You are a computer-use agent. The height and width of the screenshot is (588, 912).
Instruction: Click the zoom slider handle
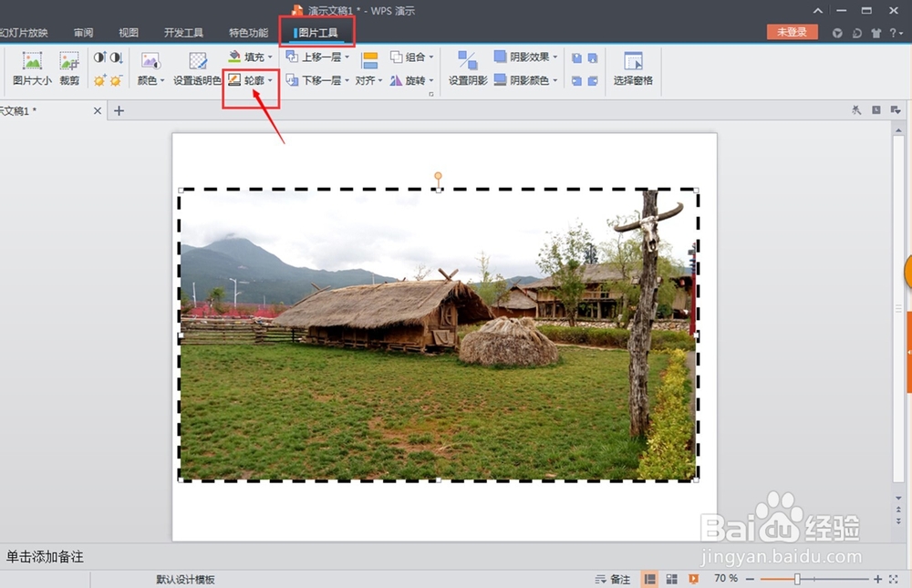point(797,579)
